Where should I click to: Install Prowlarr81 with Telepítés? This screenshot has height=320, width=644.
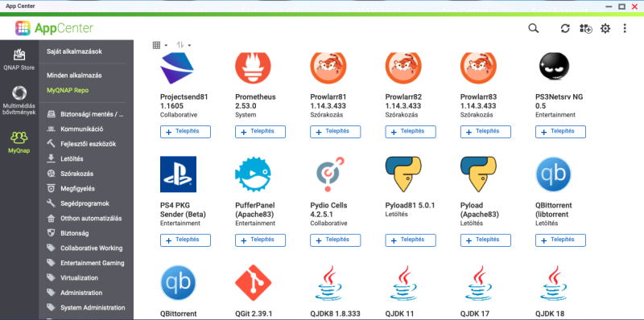(336, 132)
